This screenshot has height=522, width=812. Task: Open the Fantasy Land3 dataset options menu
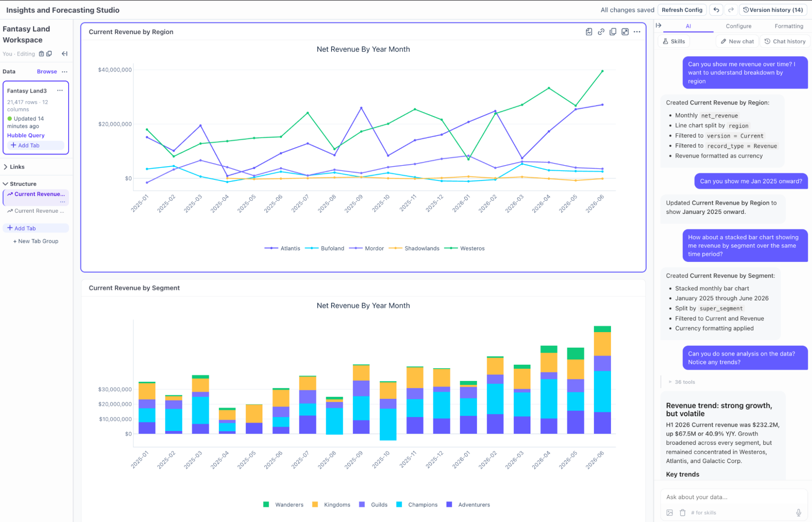(60, 91)
